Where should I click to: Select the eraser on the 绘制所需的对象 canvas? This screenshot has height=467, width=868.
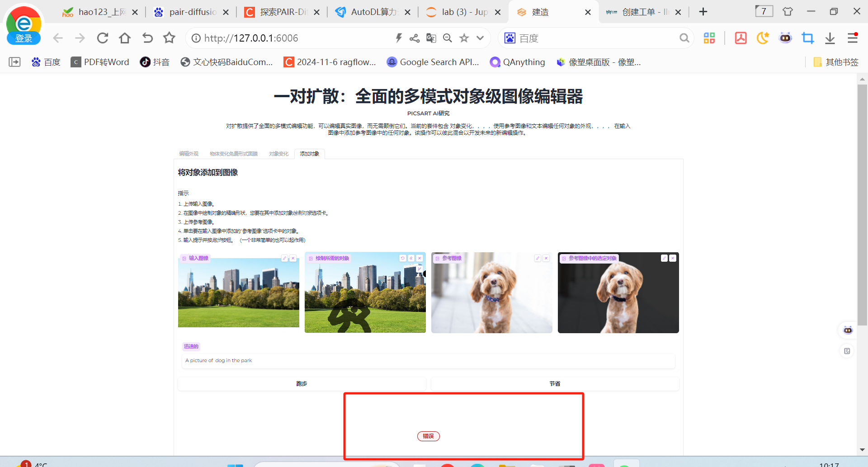411,258
